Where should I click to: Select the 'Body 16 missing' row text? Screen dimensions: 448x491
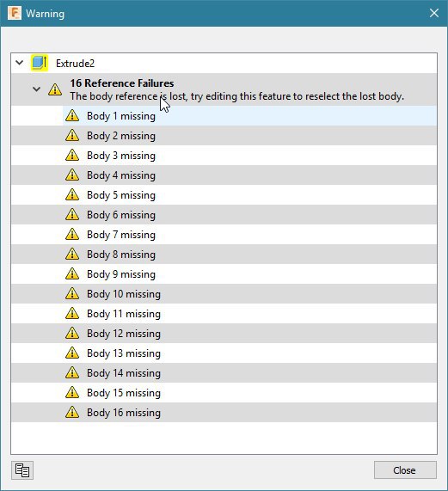click(124, 413)
